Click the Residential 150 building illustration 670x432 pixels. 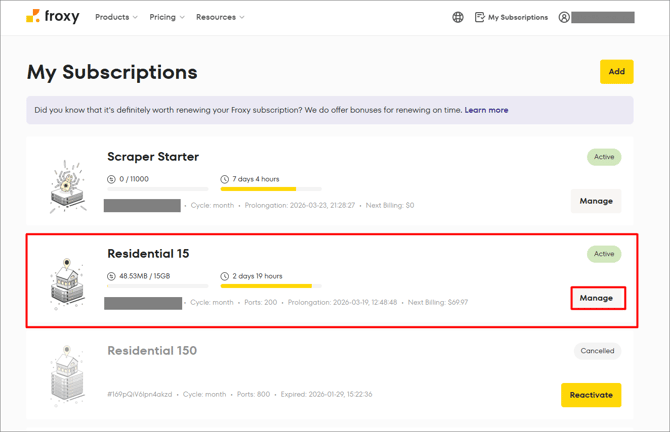68,377
